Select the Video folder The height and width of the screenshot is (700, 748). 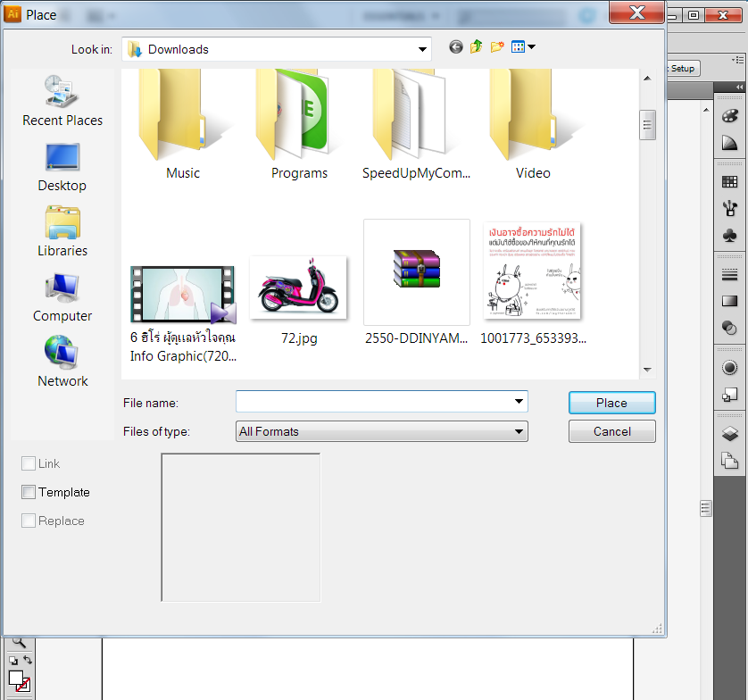pos(533,125)
